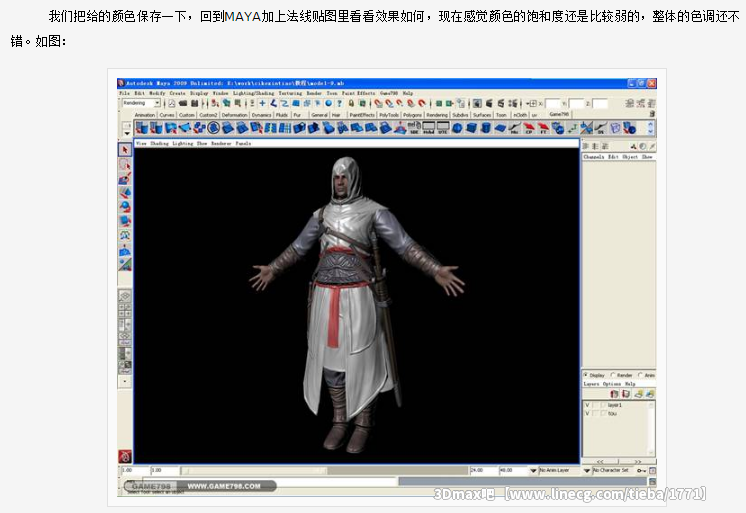The width and height of the screenshot is (746, 513).
Task: Open the Lighting/Shading menu
Action: click(x=253, y=93)
